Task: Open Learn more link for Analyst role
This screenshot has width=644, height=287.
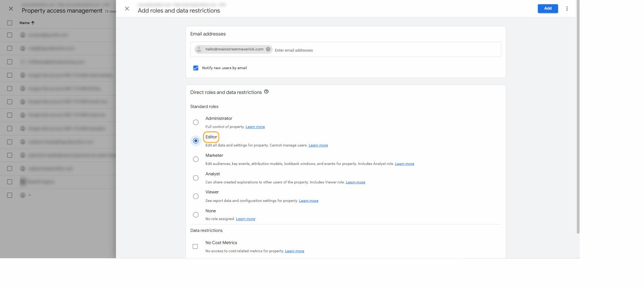Action: pyautogui.click(x=355, y=182)
